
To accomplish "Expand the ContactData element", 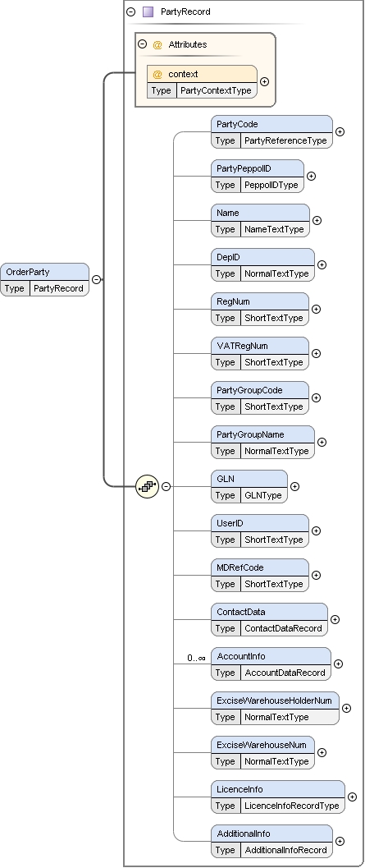I will tap(335, 619).
